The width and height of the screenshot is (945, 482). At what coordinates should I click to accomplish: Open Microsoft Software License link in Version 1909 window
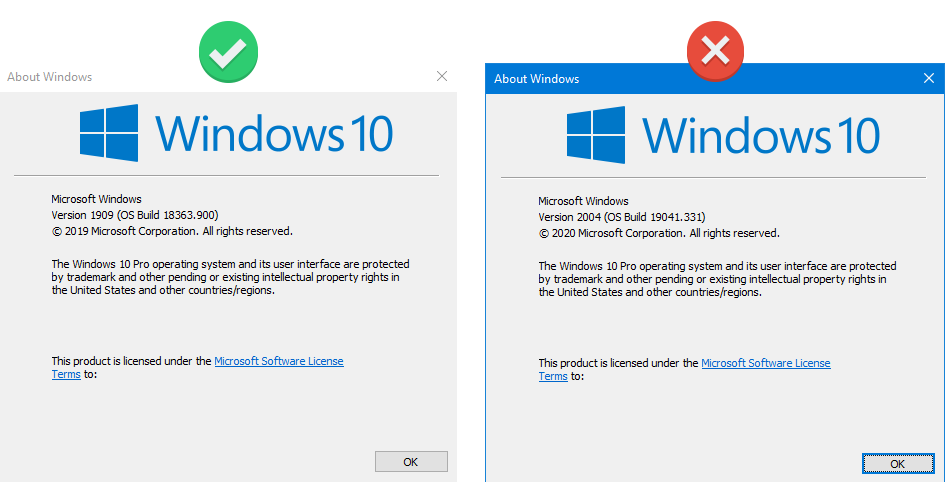(279, 362)
